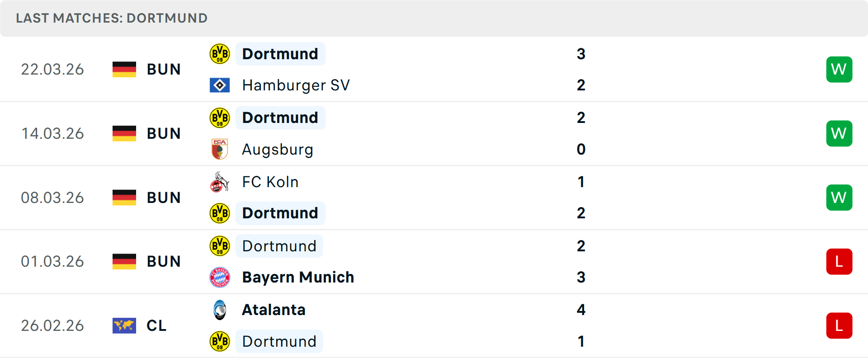Viewport: 868px width, 358px height.
Task: Click the Dortmund club crest next to Hamburger SV match
Action: click(220, 53)
